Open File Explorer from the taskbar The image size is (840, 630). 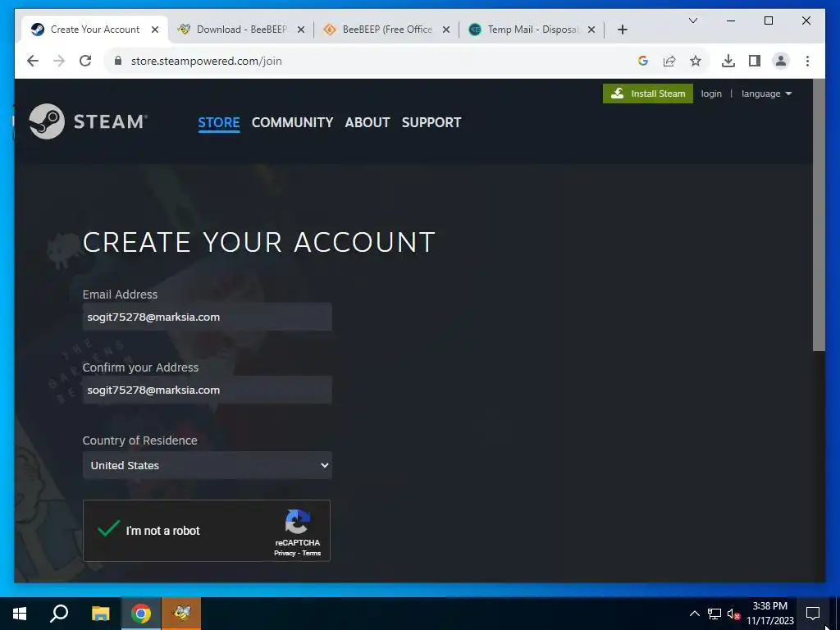pos(100,614)
